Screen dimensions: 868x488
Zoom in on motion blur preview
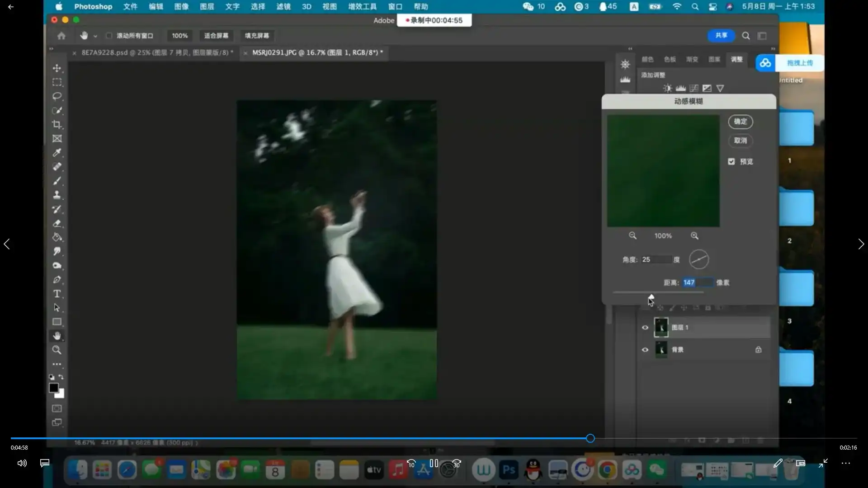(x=694, y=236)
